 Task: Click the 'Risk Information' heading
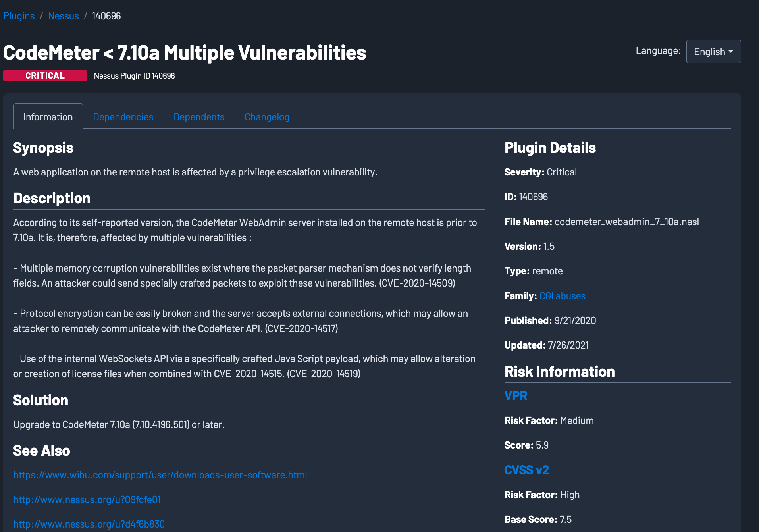pos(559,372)
